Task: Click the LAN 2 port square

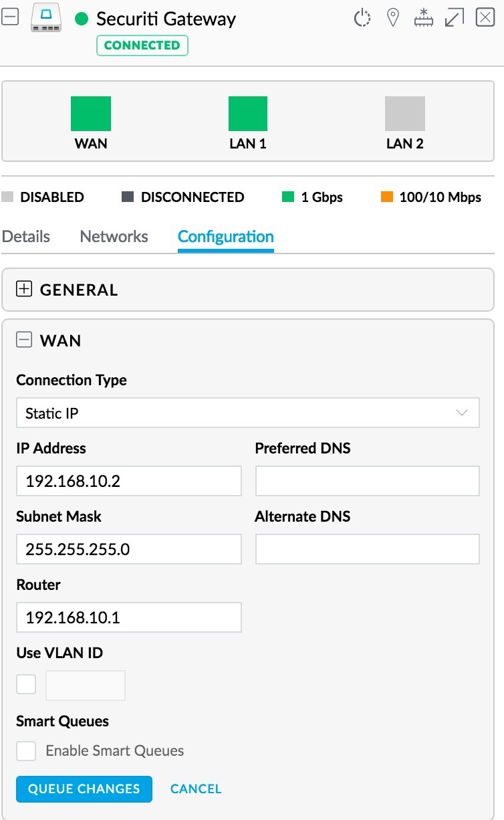Action: [x=404, y=114]
